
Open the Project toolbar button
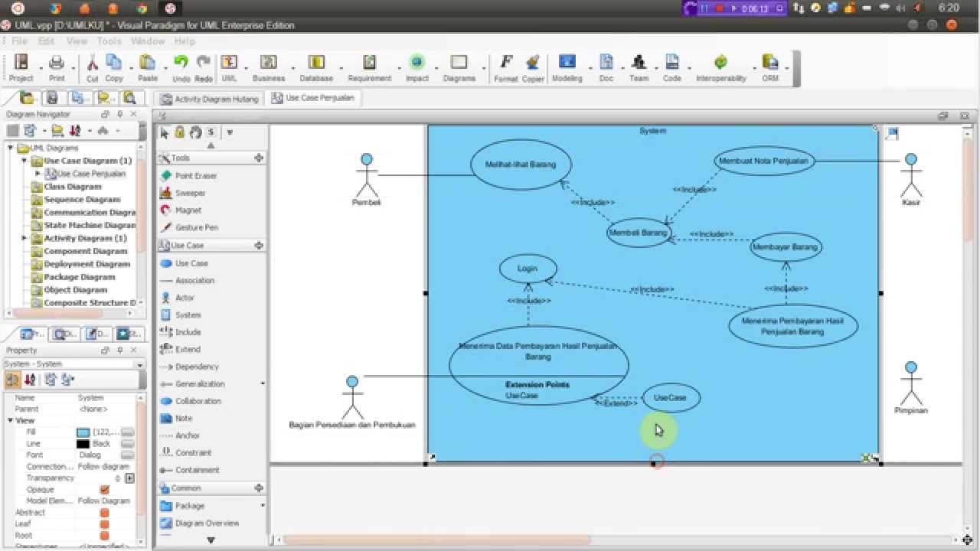click(21, 67)
